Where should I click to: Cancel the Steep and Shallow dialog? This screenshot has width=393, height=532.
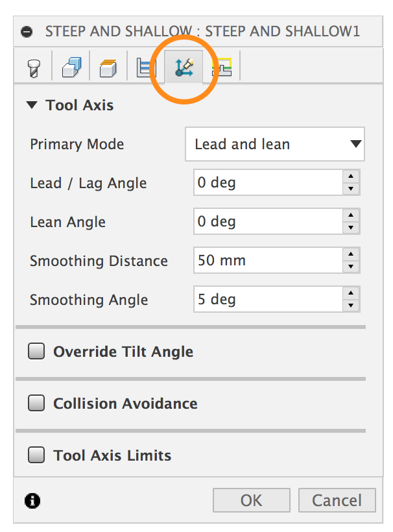coord(337,500)
